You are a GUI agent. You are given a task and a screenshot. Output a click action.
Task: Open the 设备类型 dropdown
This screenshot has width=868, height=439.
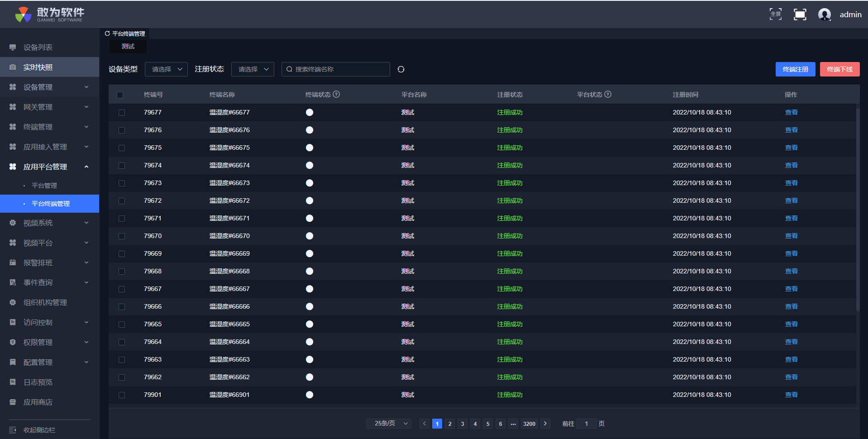tap(166, 69)
